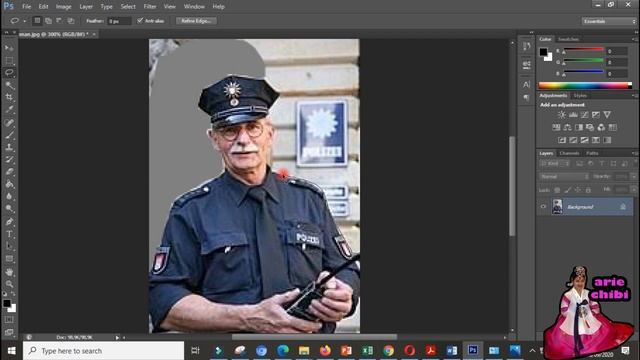Image resolution: width=640 pixels, height=360 pixels.
Task: Open the Essentials workspace dropdown
Action: click(609, 21)
